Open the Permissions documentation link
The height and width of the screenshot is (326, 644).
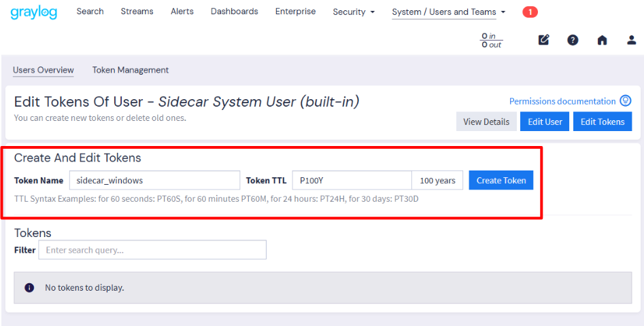tap(562, 101)
